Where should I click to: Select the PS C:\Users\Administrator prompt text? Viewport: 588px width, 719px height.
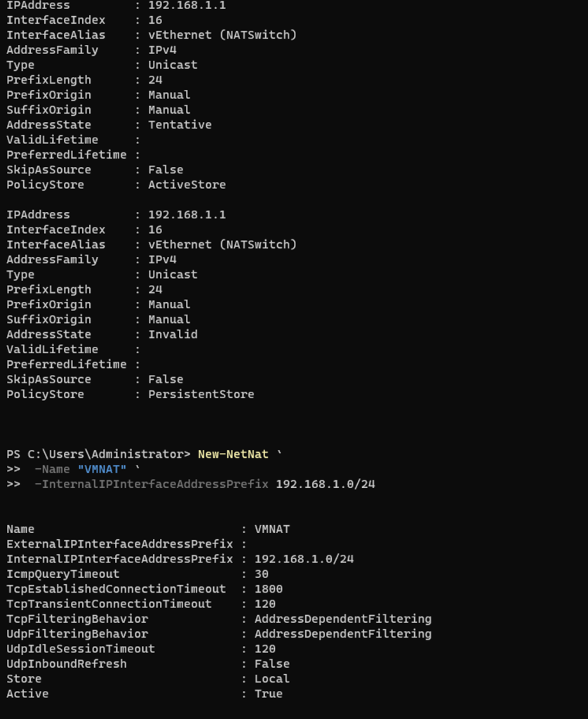coord(98,454)
